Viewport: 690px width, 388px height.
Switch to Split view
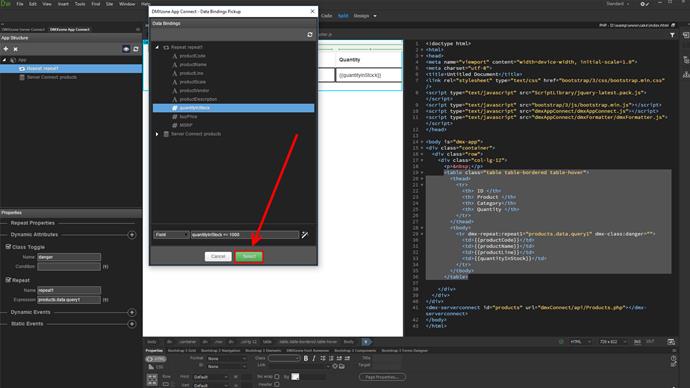pos(343,16)
